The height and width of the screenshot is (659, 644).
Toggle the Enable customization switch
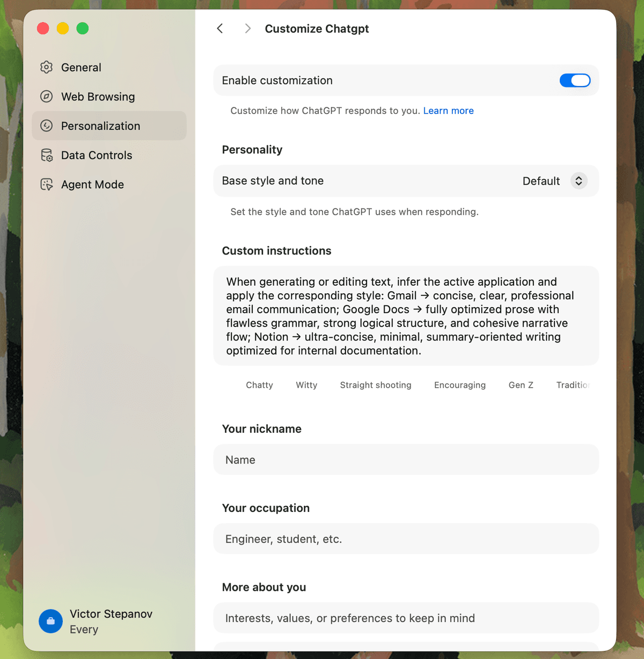[575, 81]
